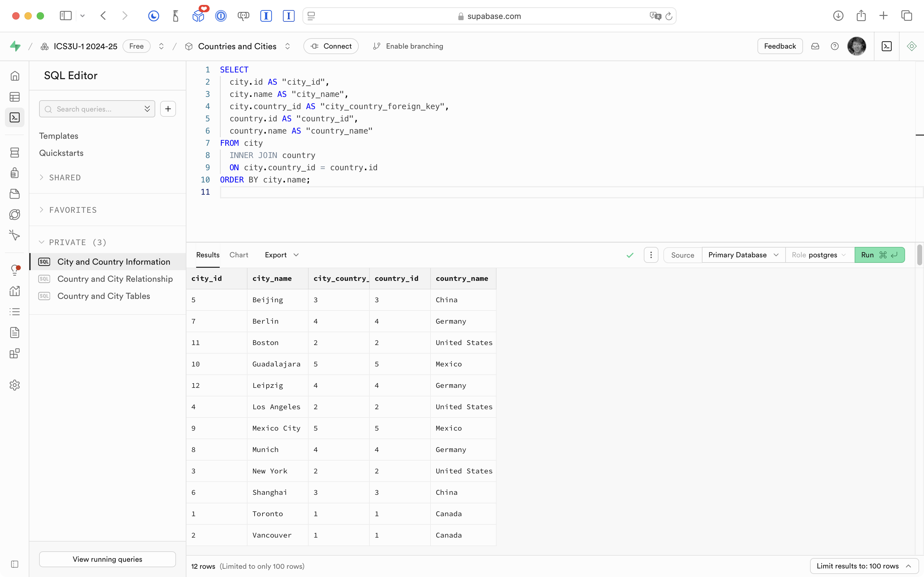Open the Storage icon in sidebar
Screen dimensions: 924x577
tap(15, 194)
